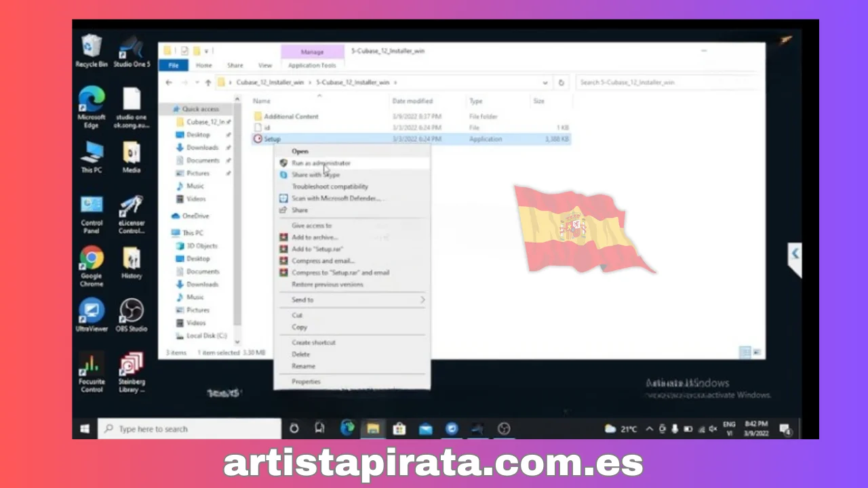The image size is (868, 488).
Task: Open Customize Quick Access Toolbar dropdown
Action: [x=206, y=51]
